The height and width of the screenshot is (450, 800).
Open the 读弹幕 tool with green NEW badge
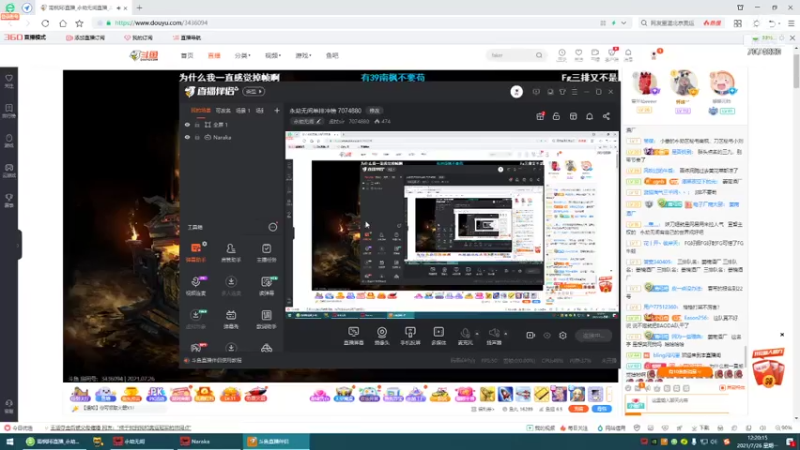(266, 286)
